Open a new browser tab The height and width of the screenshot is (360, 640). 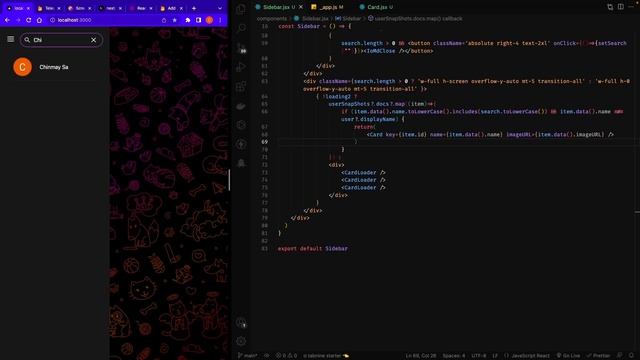click(194, 8)
